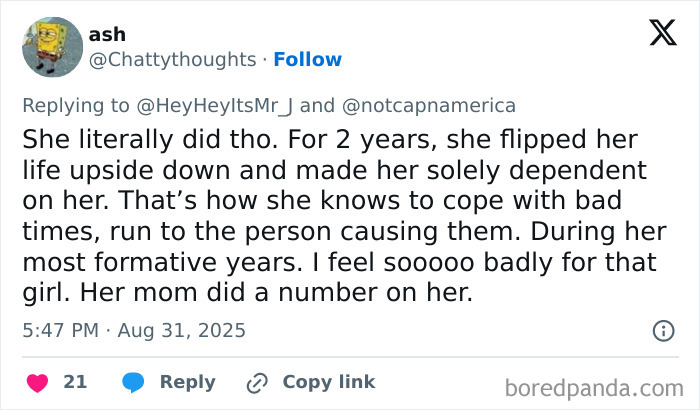Viewport: 700px width, 410px height.
Task: Open the info icon beside the timestamp
Action: coord(662,330)
